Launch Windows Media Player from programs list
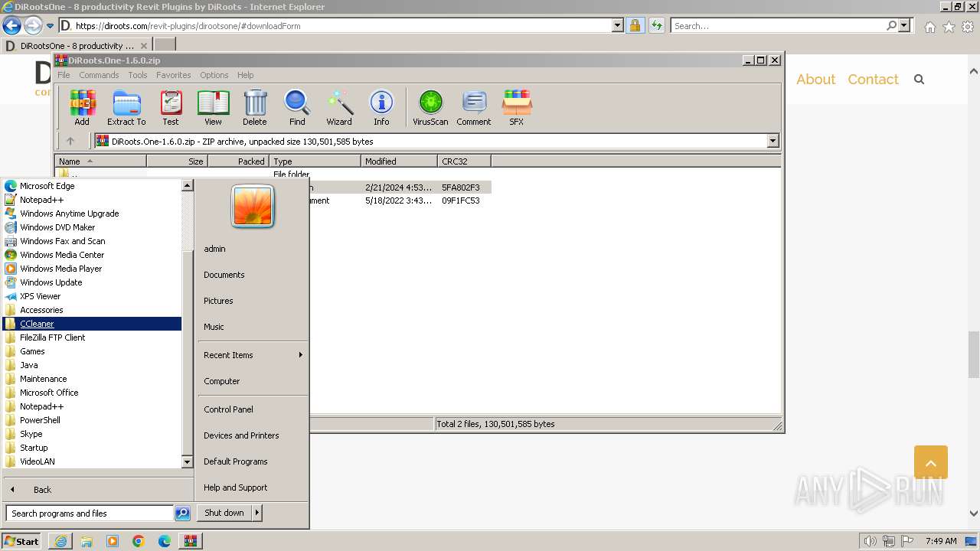Image resolution: width=980 pixels, height=551 pixels. pos(60,269)
